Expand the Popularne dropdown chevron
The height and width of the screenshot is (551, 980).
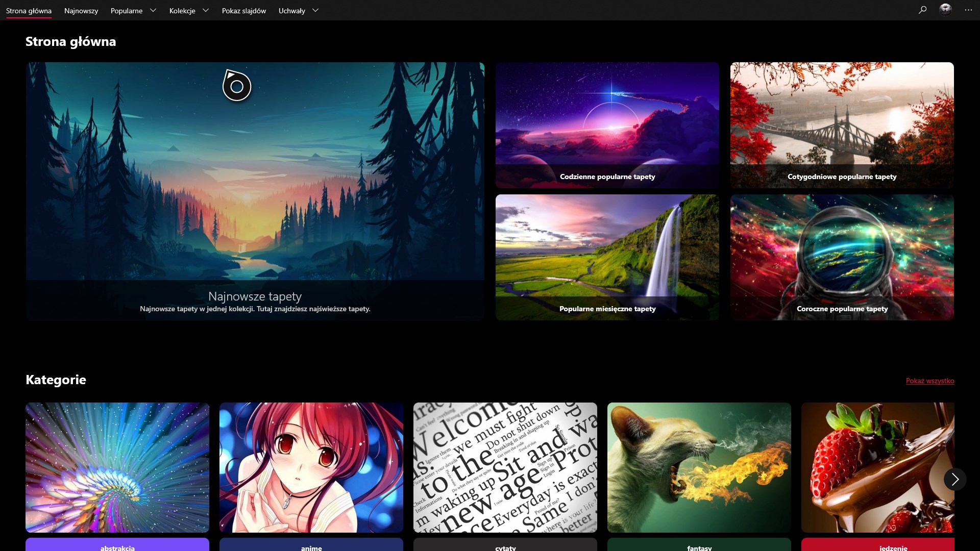coord(153,10)
